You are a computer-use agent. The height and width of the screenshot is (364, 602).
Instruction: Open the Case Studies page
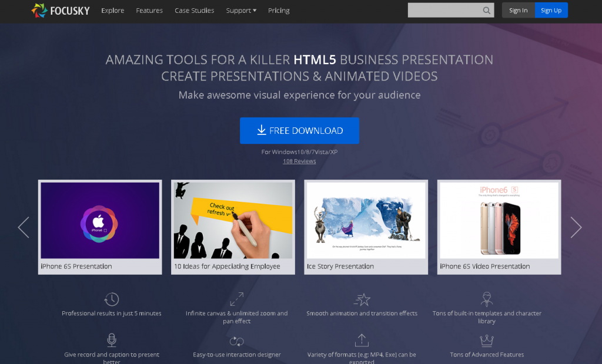point(194,10)
